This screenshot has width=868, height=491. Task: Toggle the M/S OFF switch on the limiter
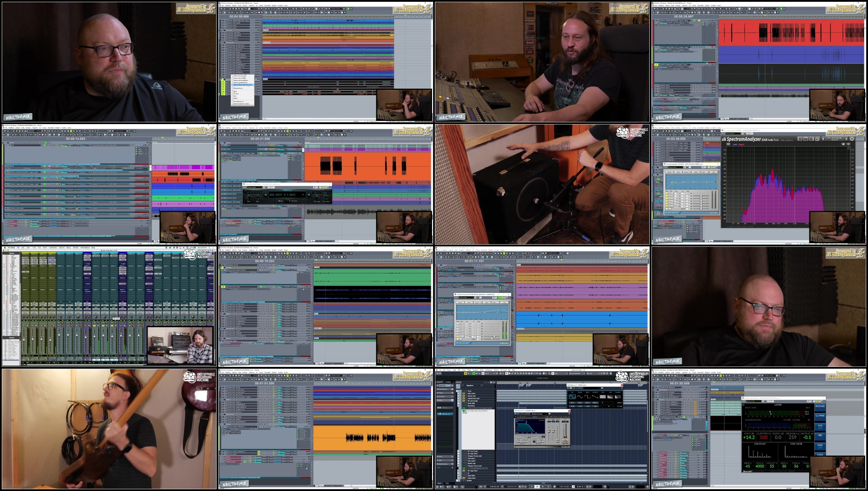coord(820,427)
